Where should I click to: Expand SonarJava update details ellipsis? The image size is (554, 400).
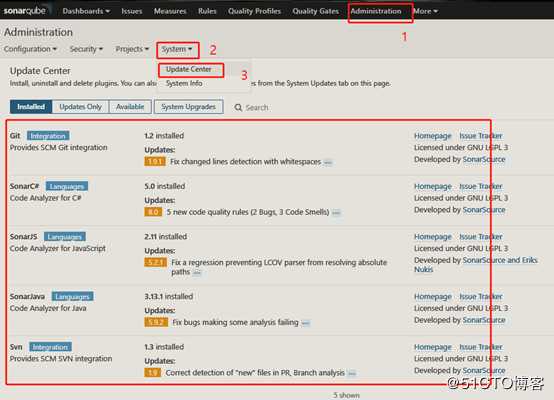point(306,323)
